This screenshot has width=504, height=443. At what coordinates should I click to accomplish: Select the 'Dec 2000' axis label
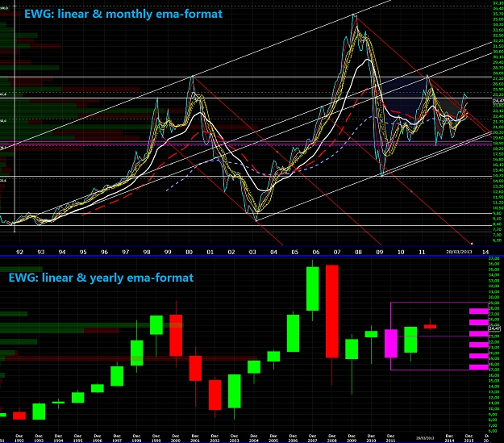point(176,438)
